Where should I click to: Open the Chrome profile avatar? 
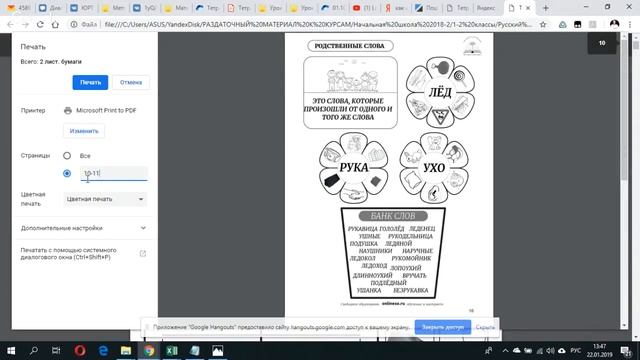pos(614,24)
